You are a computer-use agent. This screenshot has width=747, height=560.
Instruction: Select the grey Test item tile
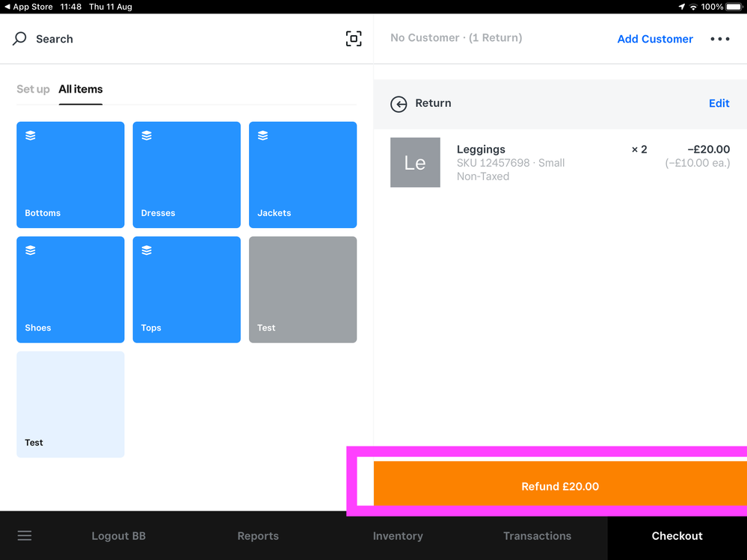pos(302,289)
